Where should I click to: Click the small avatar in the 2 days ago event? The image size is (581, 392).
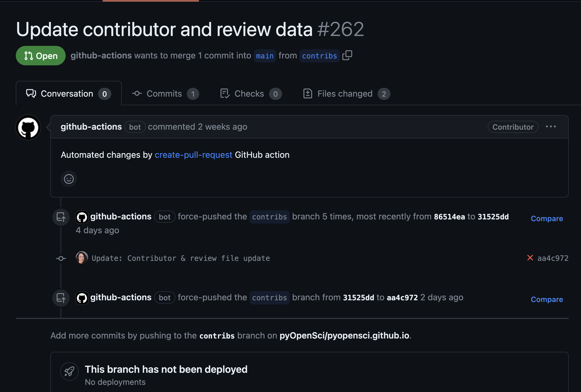82,298
